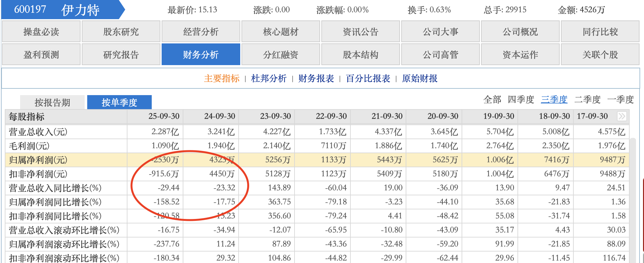The image size is (644, 263).
Task: Open the 操盘必读 tab
Action: tap(41, 32)
